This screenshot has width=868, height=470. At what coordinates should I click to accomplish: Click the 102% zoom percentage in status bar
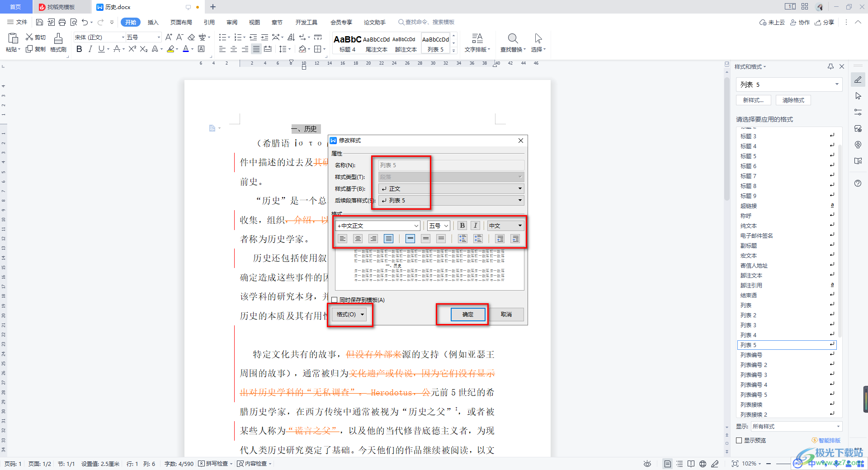click(749, 464)
